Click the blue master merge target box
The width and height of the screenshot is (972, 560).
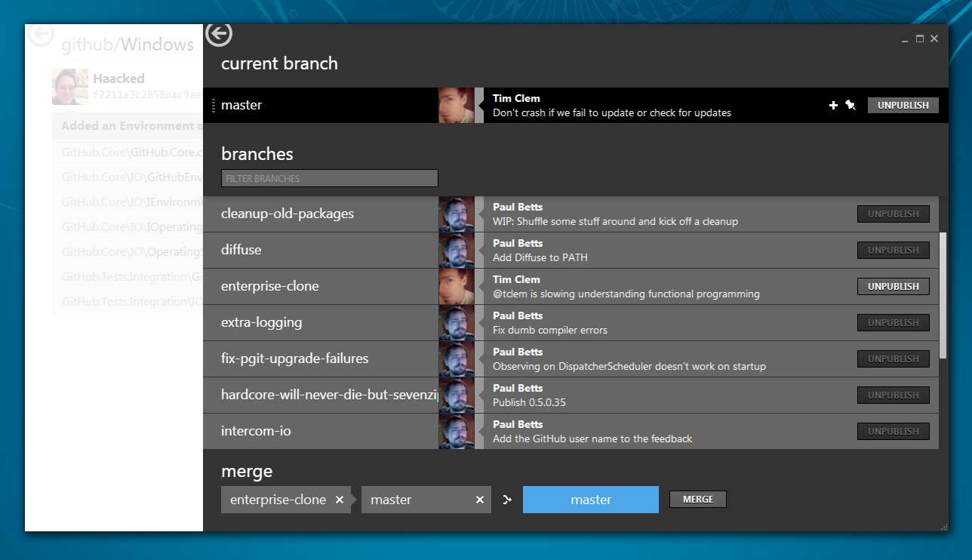click(x=591, y=499)
